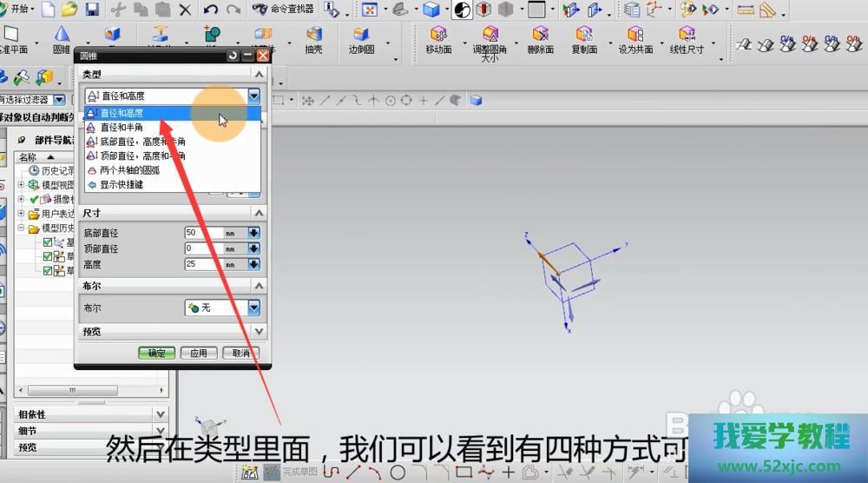The width and height of the screenshot is (868, 483).
Task: Collapse the 尺寸 (Dimensions) section
Action: (258, 213)
